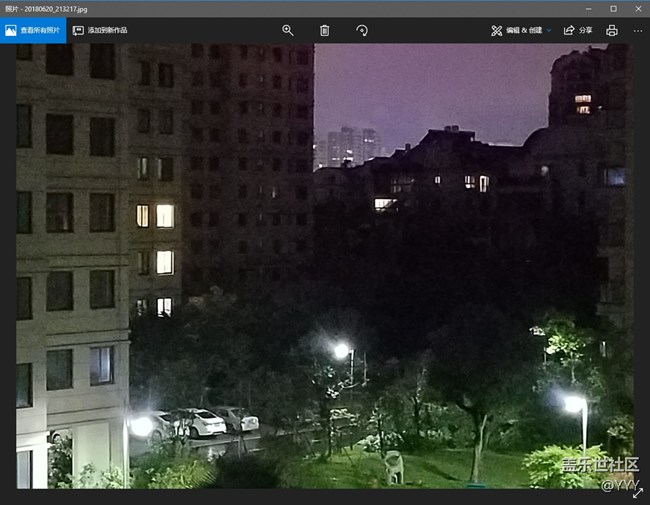
Task: Select the 分享 text label
Action: (586, 31)
